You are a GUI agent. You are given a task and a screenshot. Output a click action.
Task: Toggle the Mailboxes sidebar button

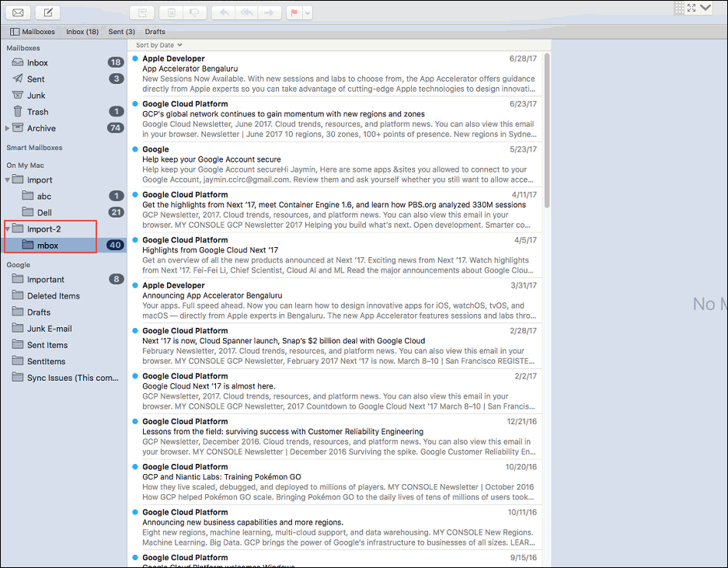pos(32,32)
